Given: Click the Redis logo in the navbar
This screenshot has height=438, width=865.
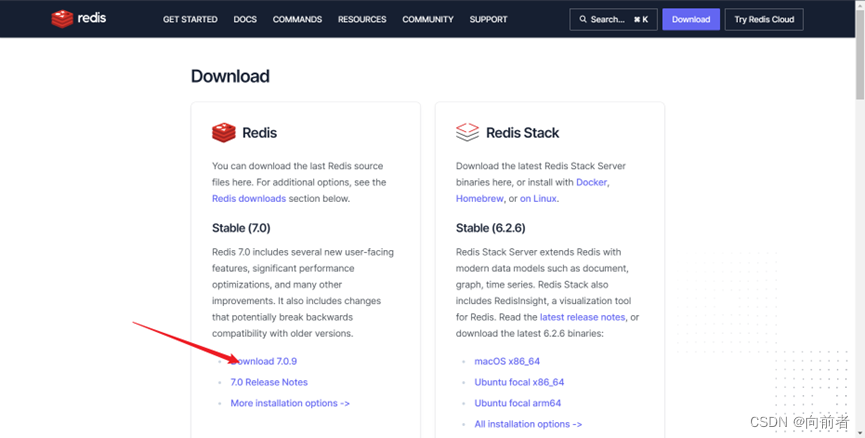Looking at the screenshot, I should [x=78, y=19].
